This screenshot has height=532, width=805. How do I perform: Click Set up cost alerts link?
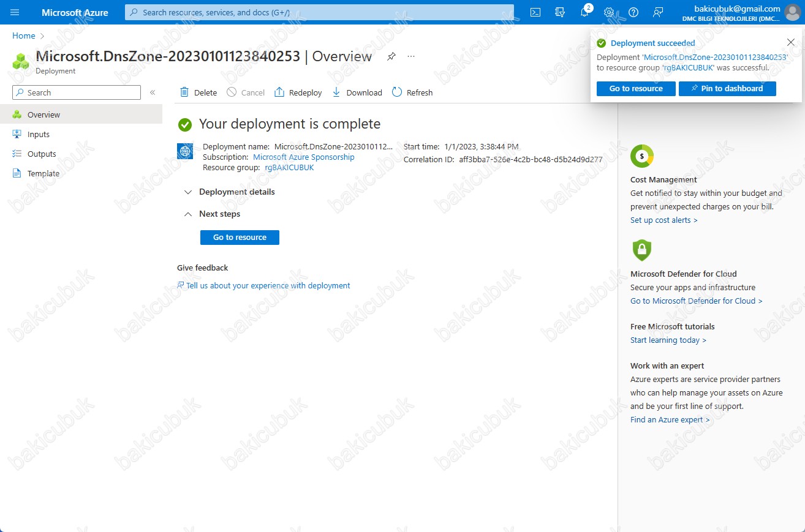point(663,220)
